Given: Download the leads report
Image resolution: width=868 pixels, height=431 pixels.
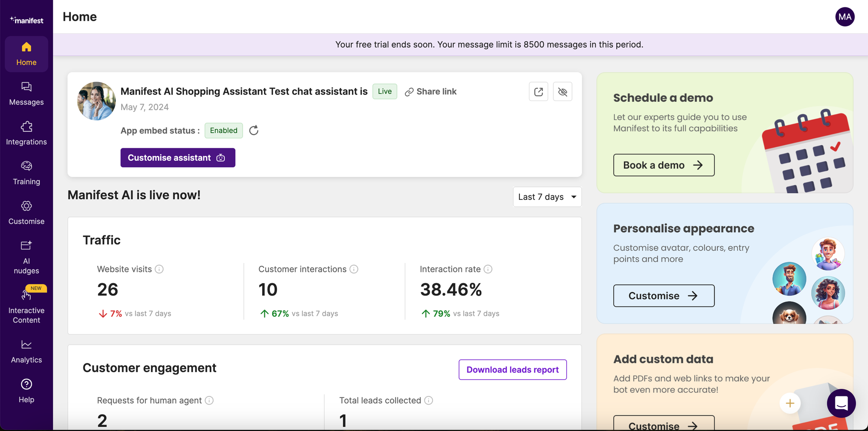Looking at the screenshot, I should click(512, 369).
